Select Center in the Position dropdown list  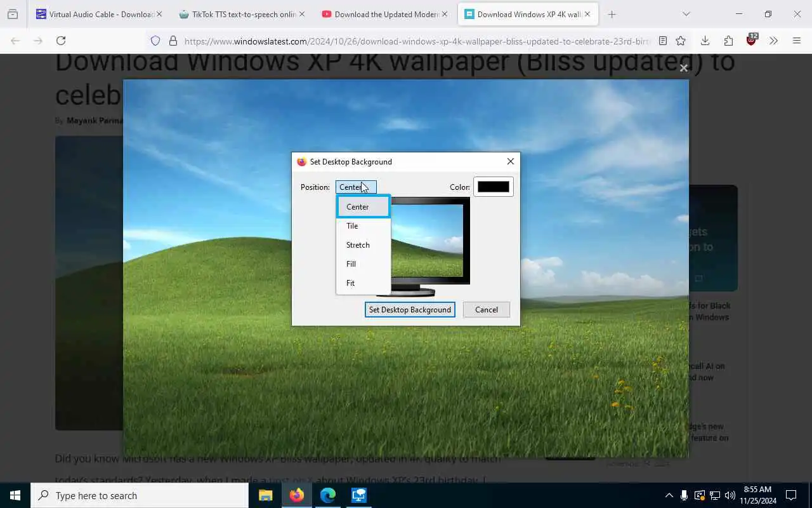pos(363,207)
